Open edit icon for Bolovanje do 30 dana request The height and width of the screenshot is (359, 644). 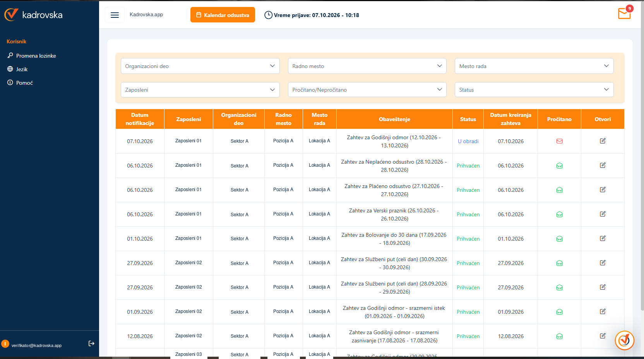pyautogui.click(x=603, y=238)
